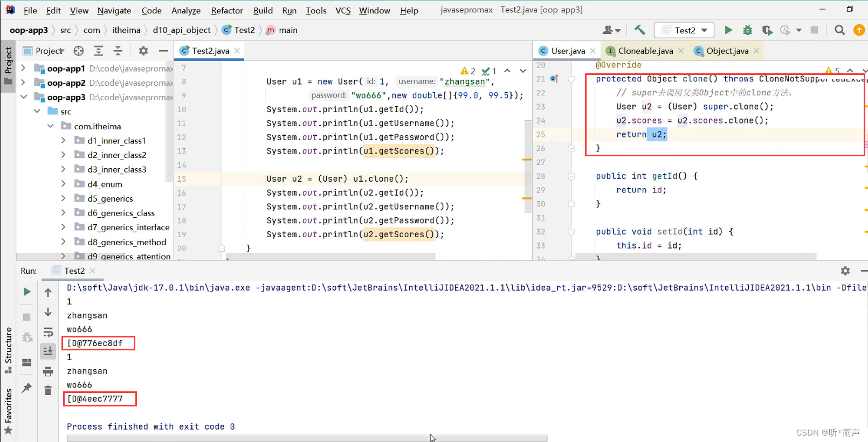Go to previous highlighted error arrow in Test2 editor
This screenshot has height=442, width=868.
(x=507, y=71)
